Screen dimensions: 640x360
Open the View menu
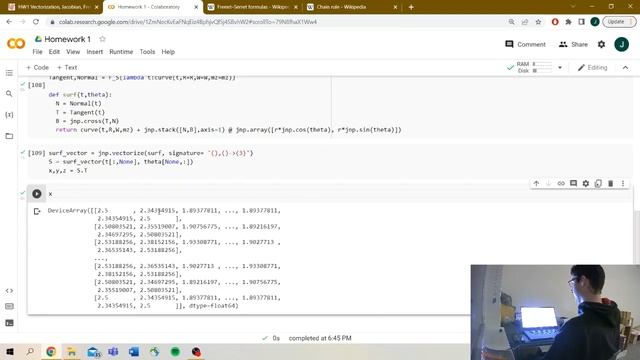73,52
